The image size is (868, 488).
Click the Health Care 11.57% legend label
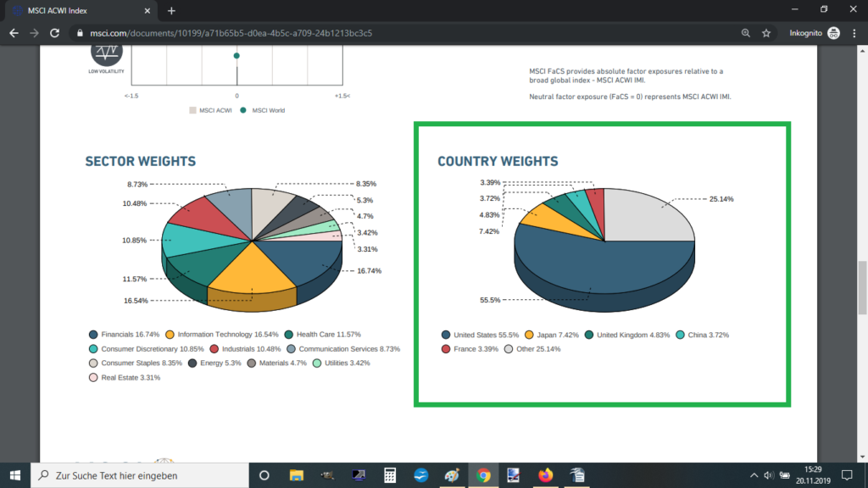(328, 335)
